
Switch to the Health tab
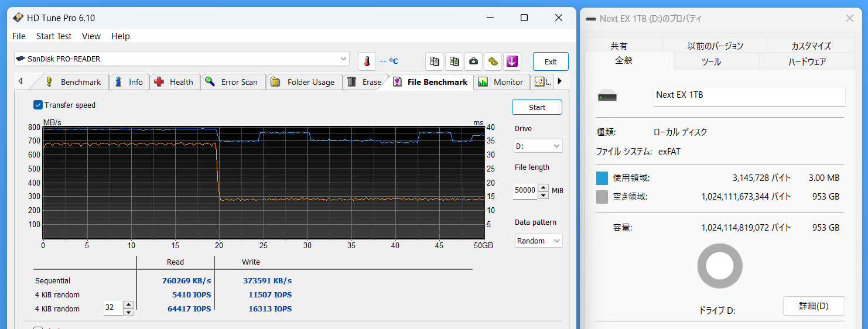tap(175, 82)
